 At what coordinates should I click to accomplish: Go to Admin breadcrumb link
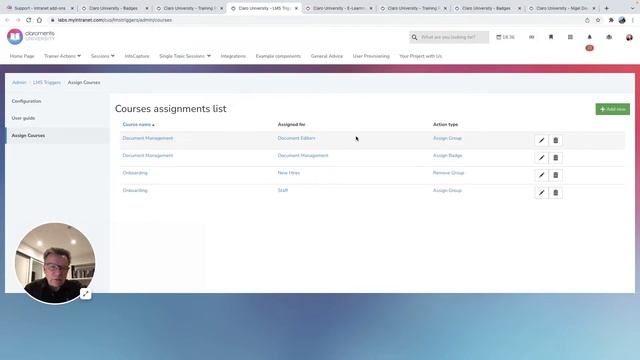(19, 82)
